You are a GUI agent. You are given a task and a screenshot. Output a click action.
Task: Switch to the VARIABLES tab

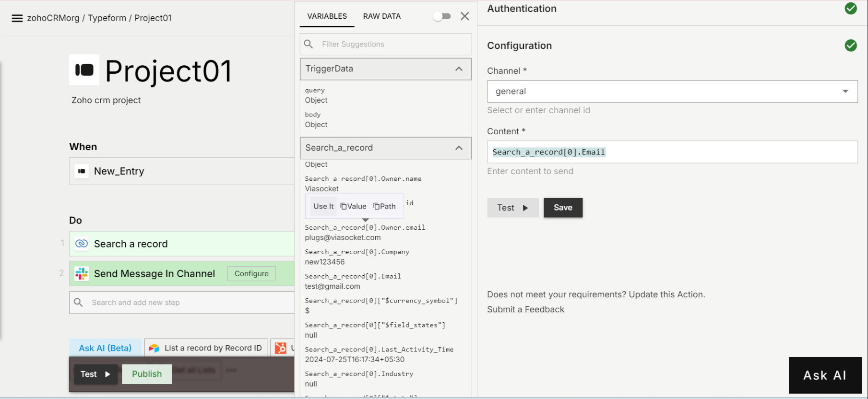[327, 16]
